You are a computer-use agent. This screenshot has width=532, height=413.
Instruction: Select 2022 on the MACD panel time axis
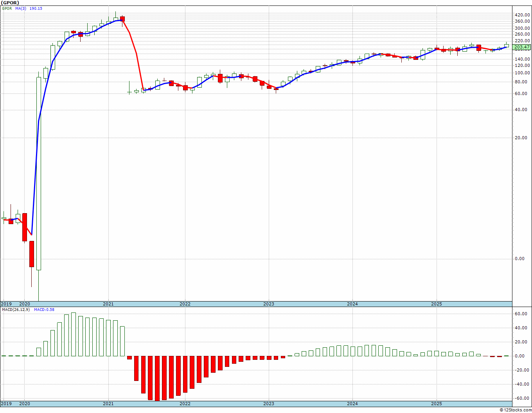pos(185,404)
